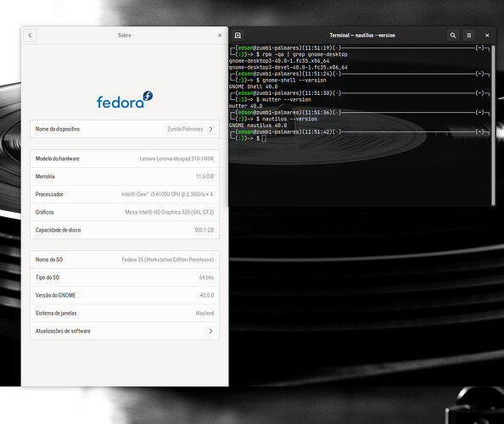
Task: Expand the Nome do dispositivo chevron
Action: click(x=211, y=129)
